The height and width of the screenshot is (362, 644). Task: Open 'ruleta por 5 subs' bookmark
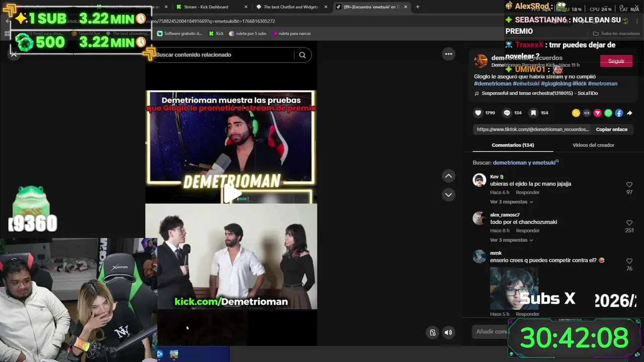click(248, 34)
